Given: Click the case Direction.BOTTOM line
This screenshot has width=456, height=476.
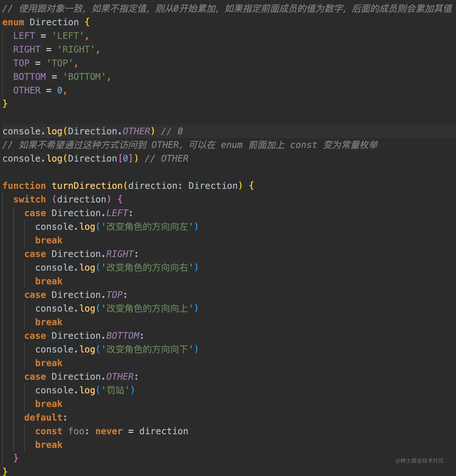Looking at the screenshot, I should click(84, 336).
